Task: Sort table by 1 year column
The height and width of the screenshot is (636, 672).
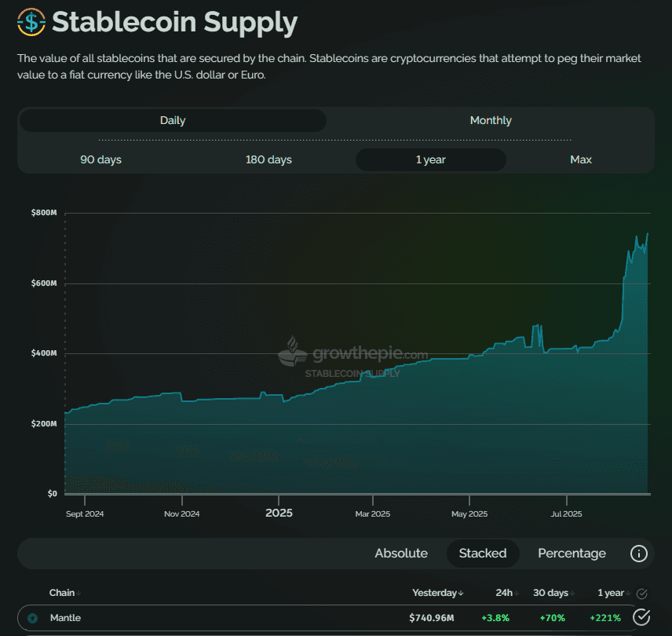Action: coord(614,593)
